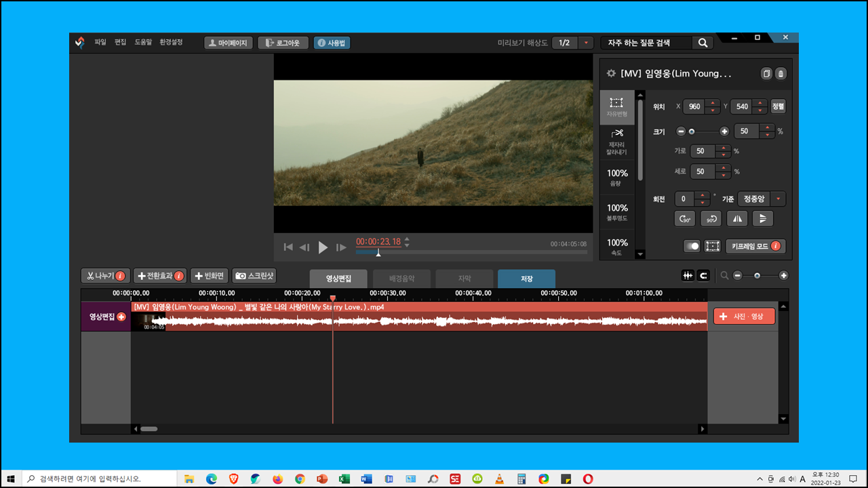Decrease the 가로 width percent

tap(724, 155)
